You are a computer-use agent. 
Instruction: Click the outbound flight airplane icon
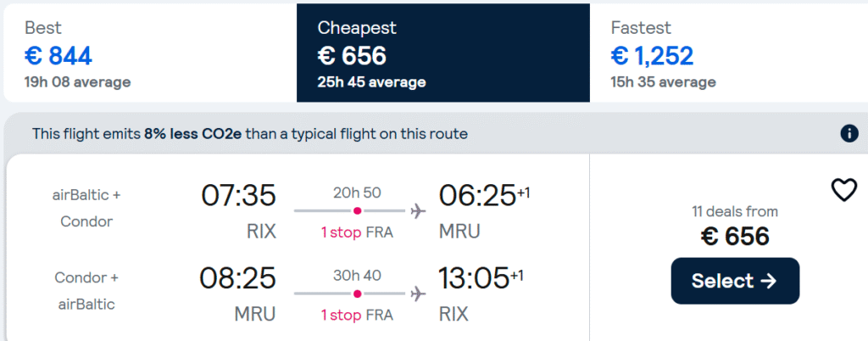(419, 211)
